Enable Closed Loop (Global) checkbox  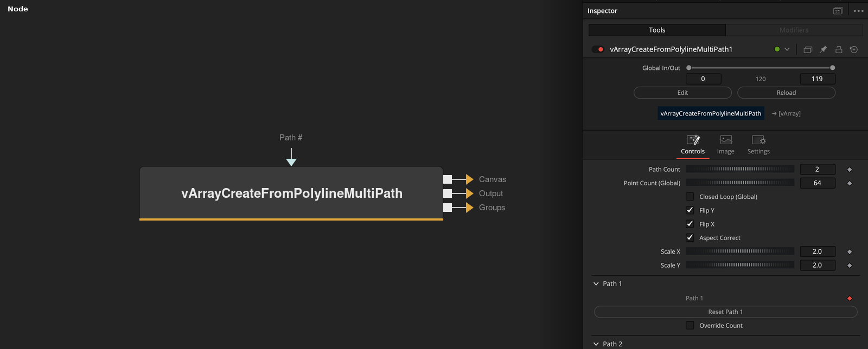click(x=690, y=196)
